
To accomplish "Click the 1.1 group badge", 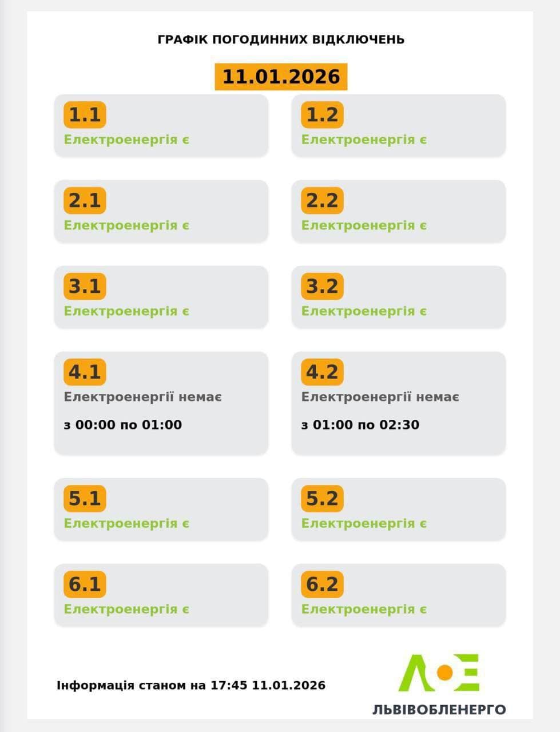I will [85, 115].
